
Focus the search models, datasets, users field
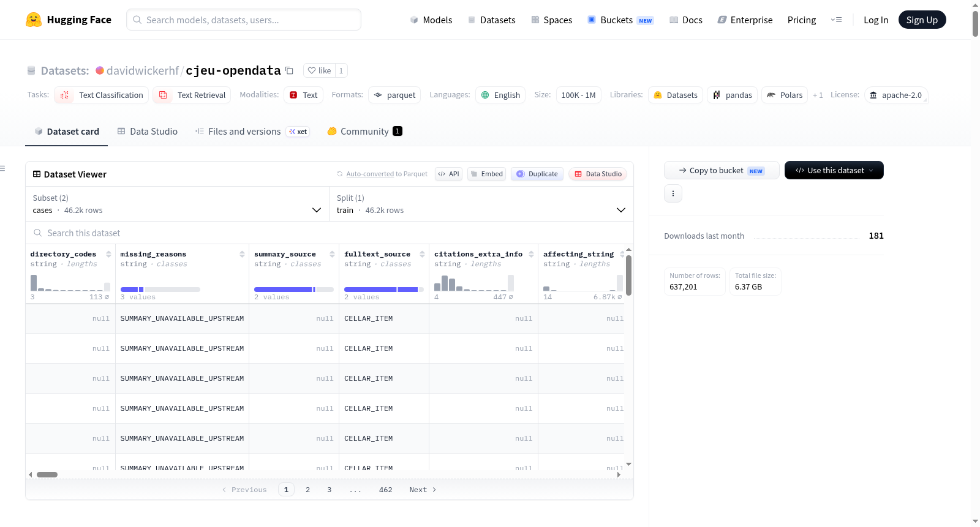(x=244, y=20)
